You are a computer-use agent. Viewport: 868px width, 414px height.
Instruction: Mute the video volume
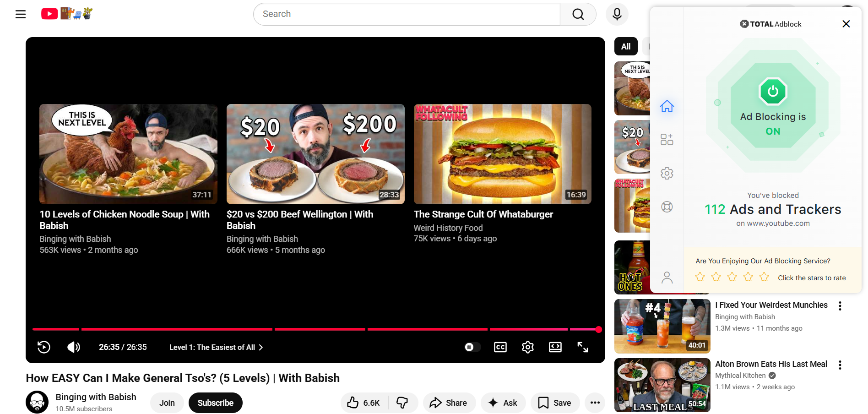74,347
